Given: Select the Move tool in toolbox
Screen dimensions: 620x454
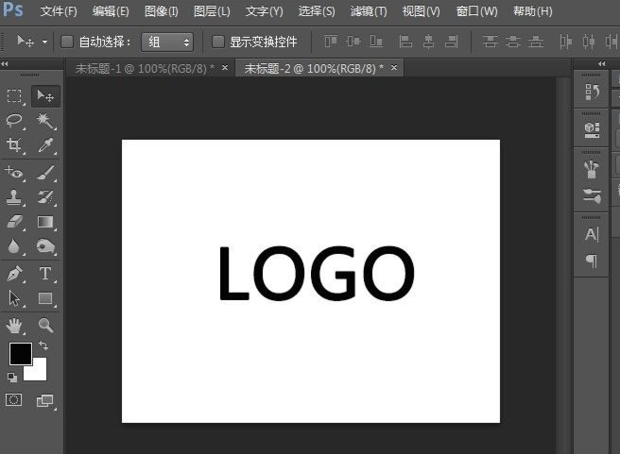Looking at the screenshot, I should click(45, 96).
